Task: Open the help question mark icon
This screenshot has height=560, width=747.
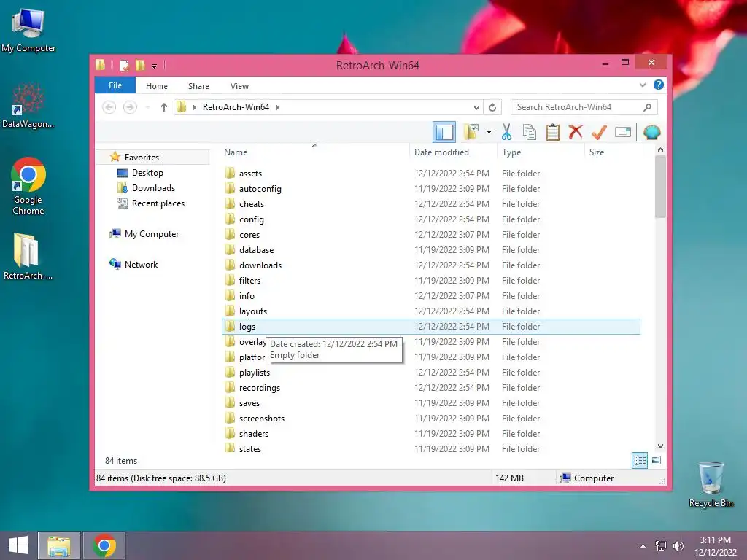Action: click(659, 85)
